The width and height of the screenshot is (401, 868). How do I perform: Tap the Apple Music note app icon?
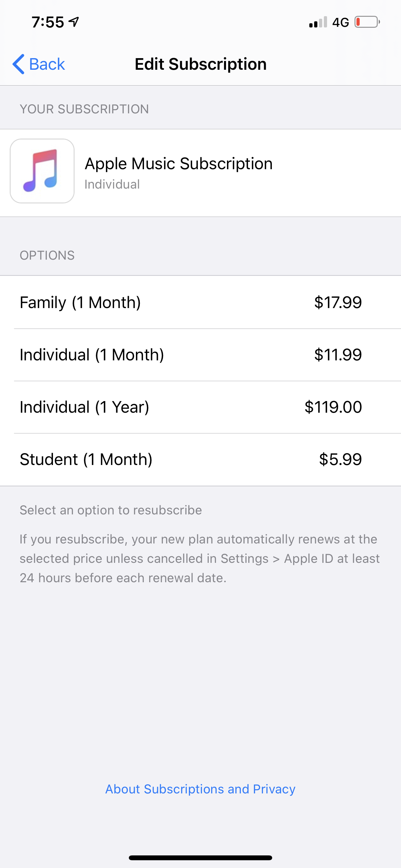coord(42,171)
